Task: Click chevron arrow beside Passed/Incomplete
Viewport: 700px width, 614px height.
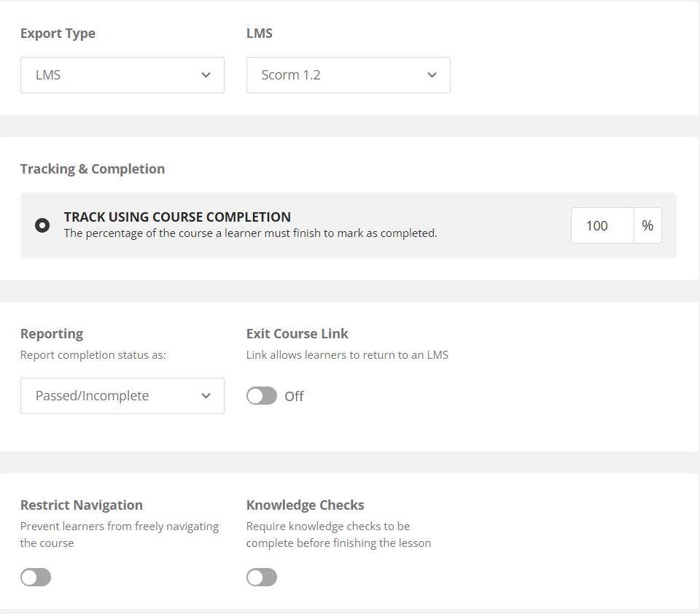Action: pyautogui.click(x=206, y=396)
